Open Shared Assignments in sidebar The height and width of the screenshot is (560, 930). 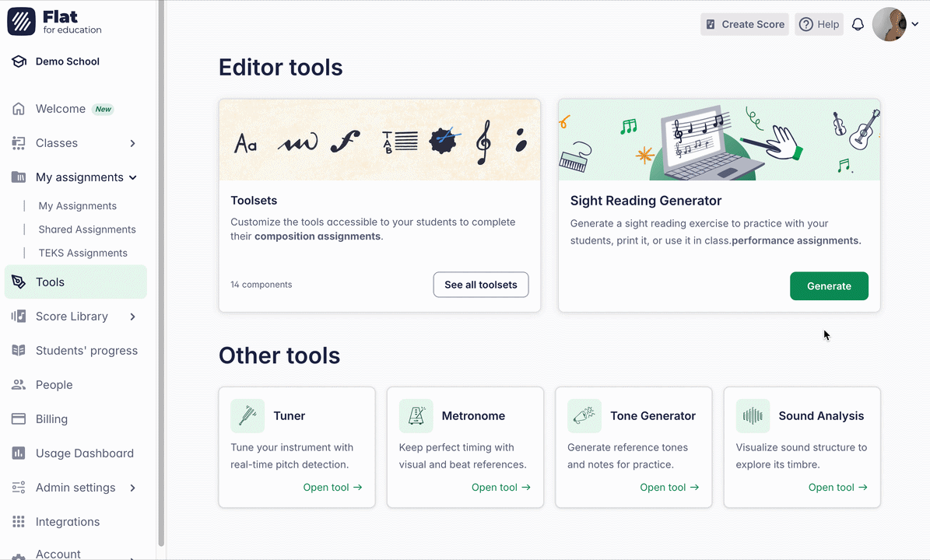click(x=87, y=229)
